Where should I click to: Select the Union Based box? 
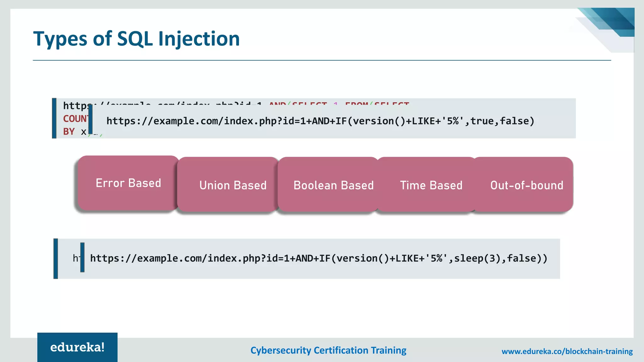[228, 185]
